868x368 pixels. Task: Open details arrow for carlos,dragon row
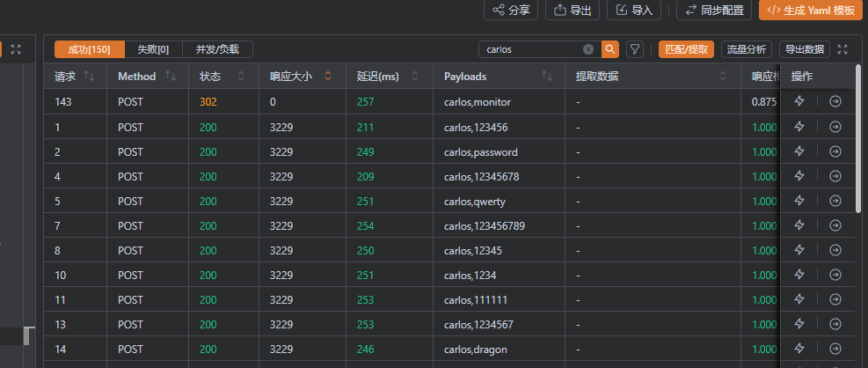[835, 350]
